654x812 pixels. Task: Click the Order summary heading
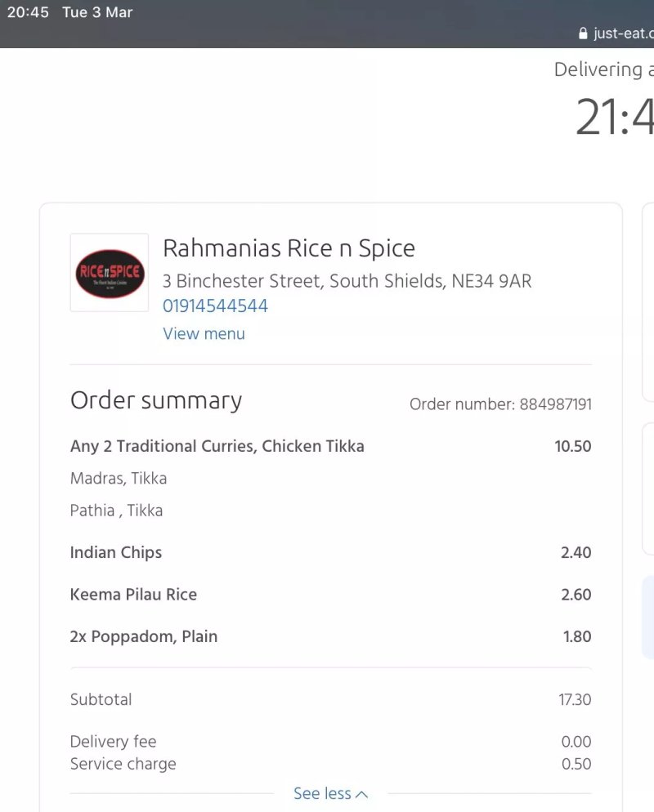[156, 401]
